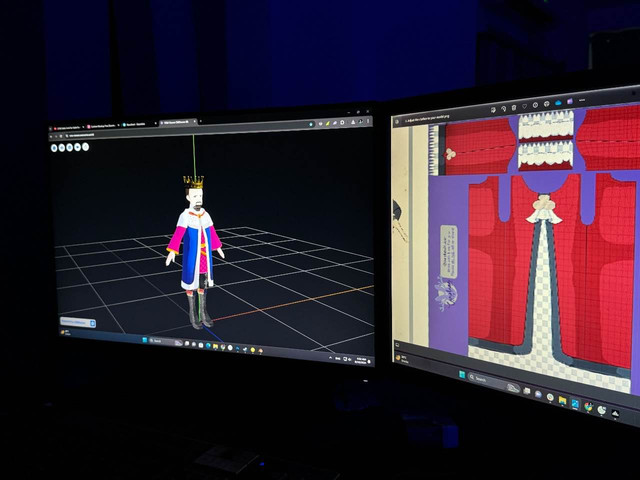Image resolution: width=640 pixels, height=480 pixels.
Task: Click the blue button at viewer's bottom-left corner
Action: (x=78, y=322)
